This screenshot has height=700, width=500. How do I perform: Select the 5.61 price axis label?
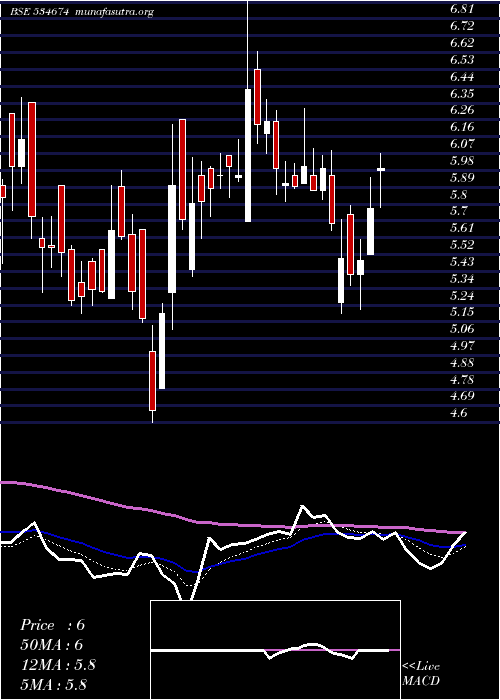pos(462,228)
